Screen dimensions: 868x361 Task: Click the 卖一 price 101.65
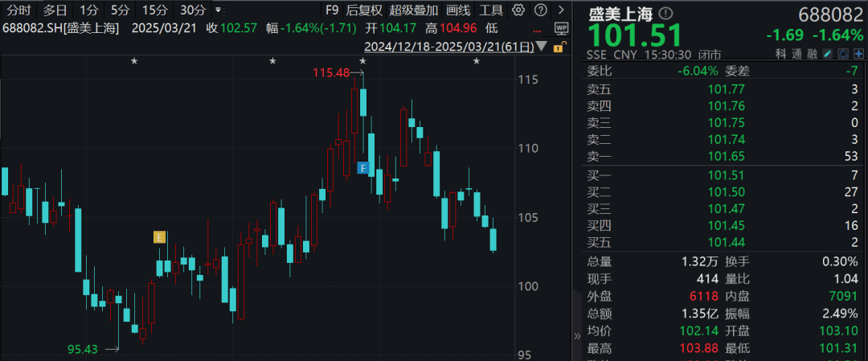point(727,156)
